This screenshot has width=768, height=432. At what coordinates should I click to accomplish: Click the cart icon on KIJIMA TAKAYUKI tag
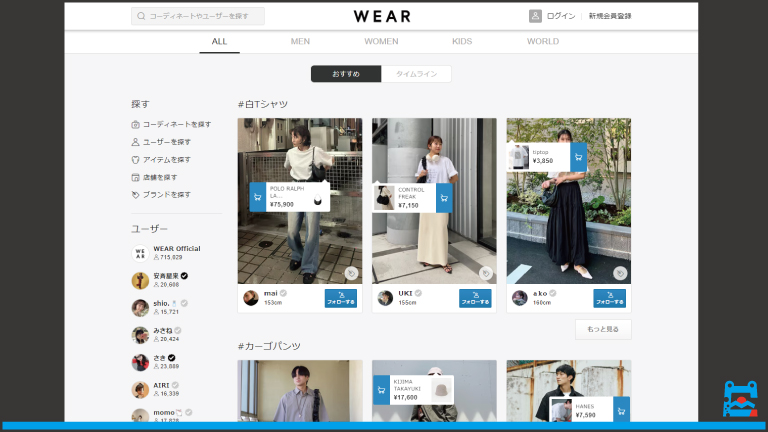click(x=382, y=390)
